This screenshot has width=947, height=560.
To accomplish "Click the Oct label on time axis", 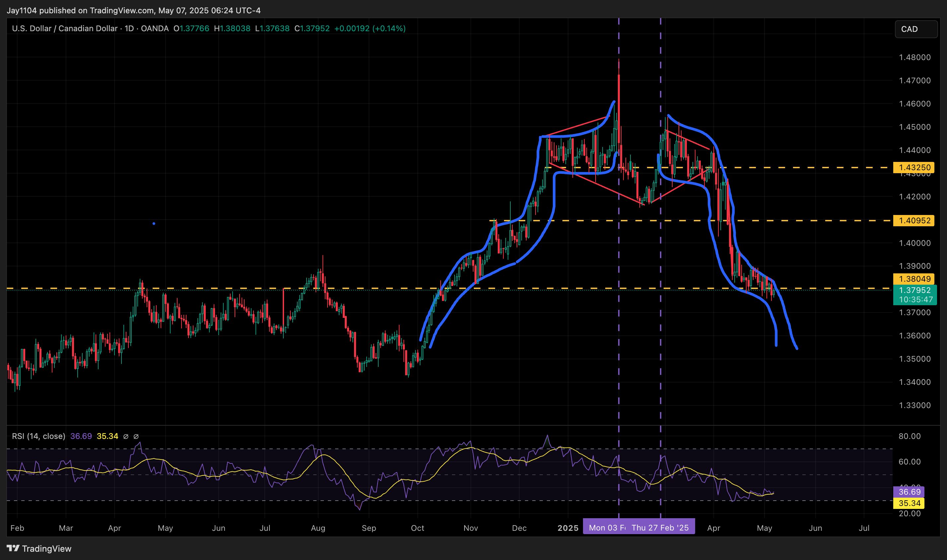I will [x=417, y=528].
